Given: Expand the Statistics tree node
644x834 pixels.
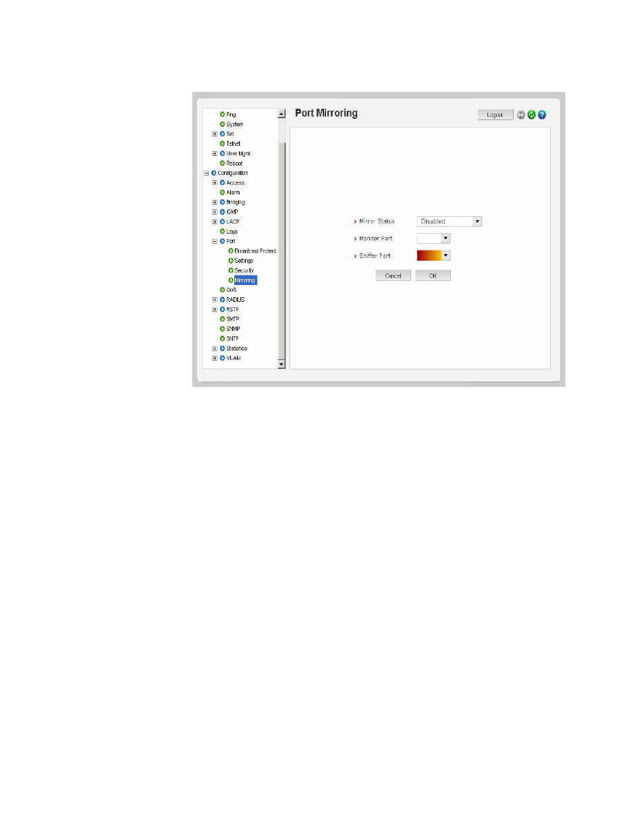Looking at the screenshot, I should [215, 348].
